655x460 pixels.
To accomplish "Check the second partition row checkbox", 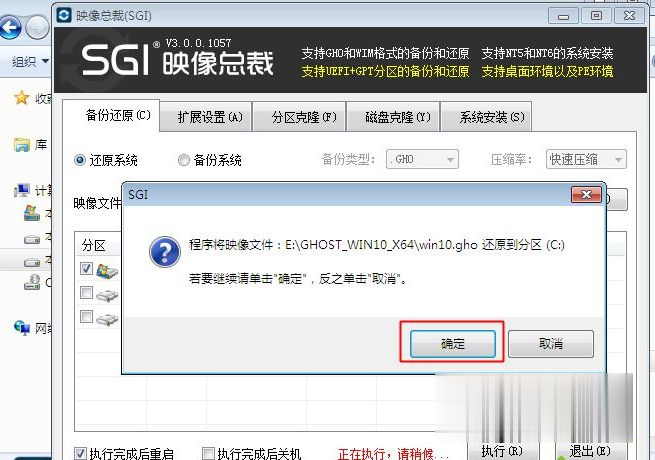I will (x=86, y=292).
